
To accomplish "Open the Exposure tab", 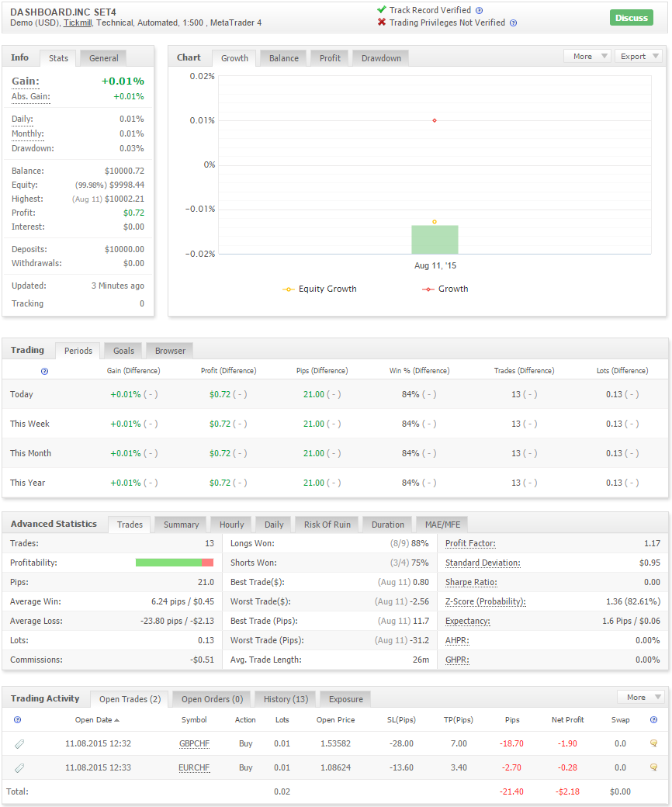I will tap(346, 699).
